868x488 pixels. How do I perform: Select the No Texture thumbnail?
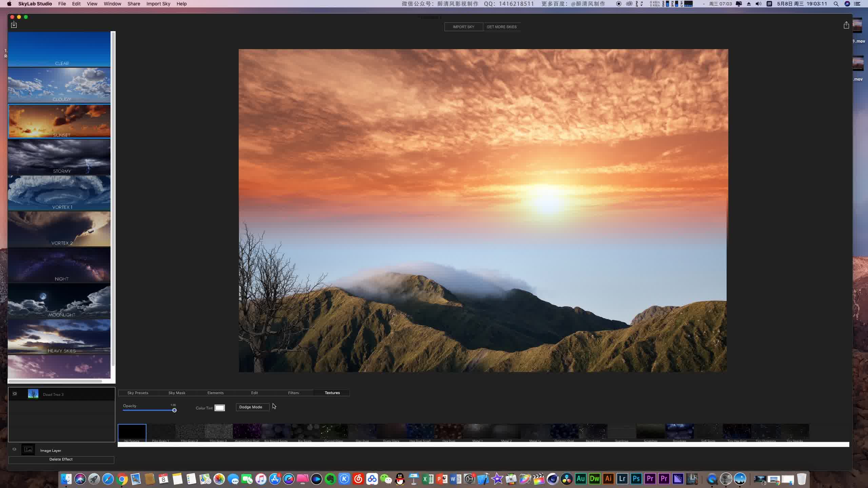click(x=132, y=433)
